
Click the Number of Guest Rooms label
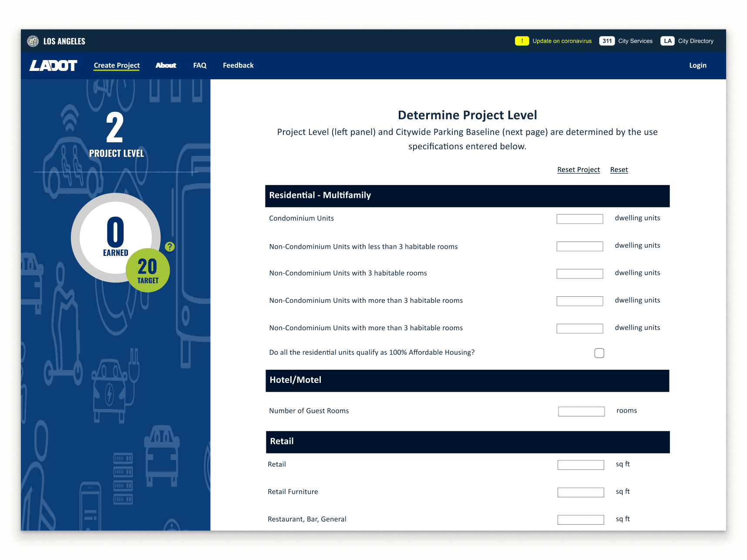pyautogui.click(x=309, y=411)
